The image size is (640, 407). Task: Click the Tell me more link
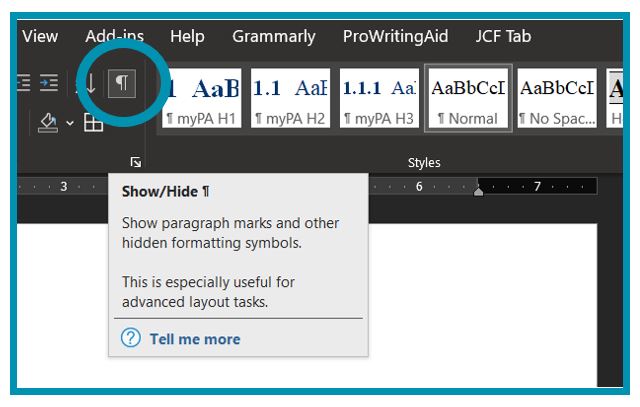point(194,339)
